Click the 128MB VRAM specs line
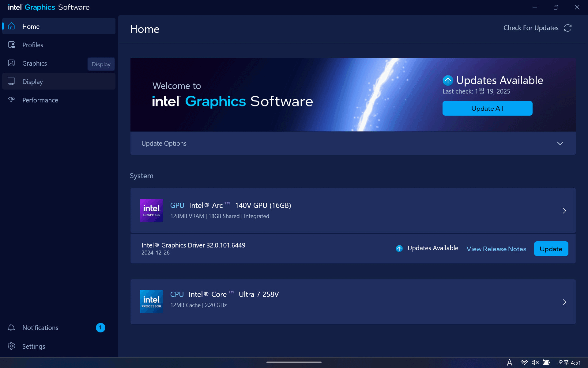This screenshot has width=588, height=368. tap(220, 216)
